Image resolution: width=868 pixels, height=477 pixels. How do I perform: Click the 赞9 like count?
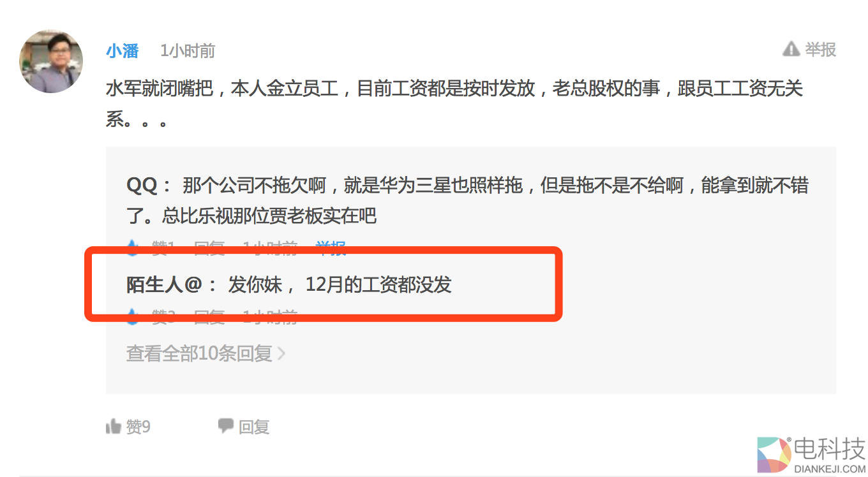138,427
